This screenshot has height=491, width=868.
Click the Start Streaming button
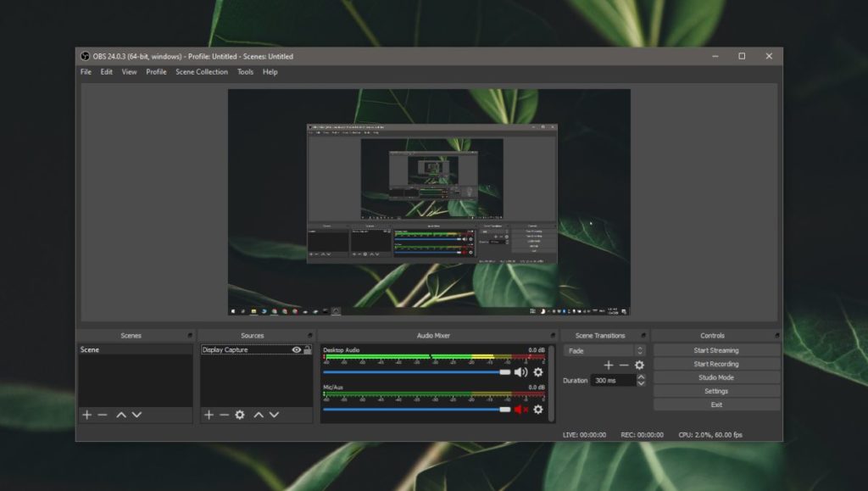point(716,349)
